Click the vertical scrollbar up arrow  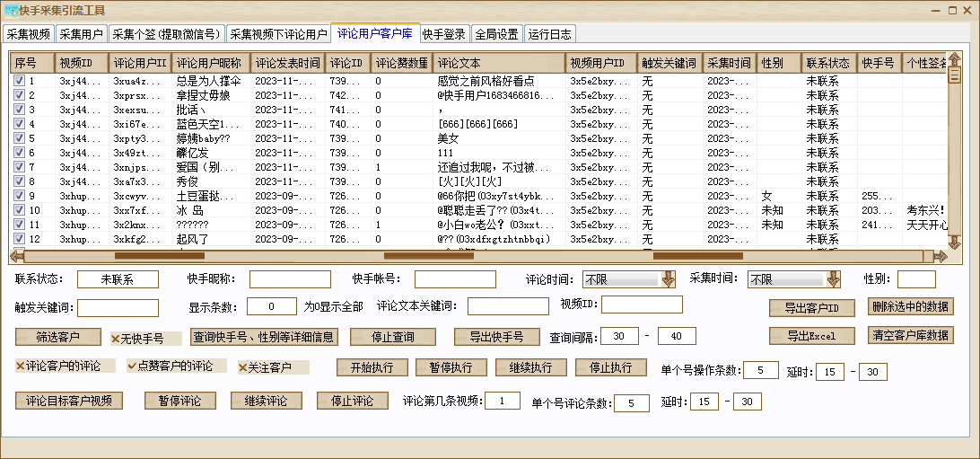(x=954, y=60)
